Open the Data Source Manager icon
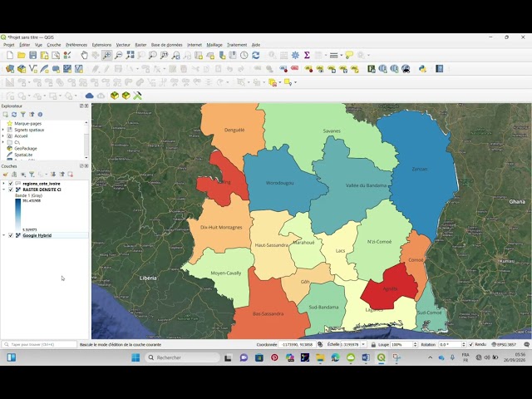Image resolution: width=532 pixels, height=399 pixels. (x=10, y=69)
